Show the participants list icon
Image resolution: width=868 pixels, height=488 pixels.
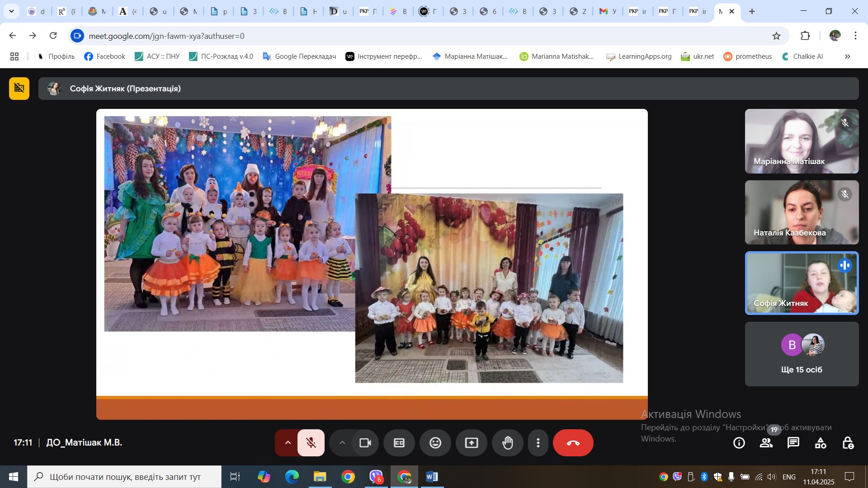(766, 443)
